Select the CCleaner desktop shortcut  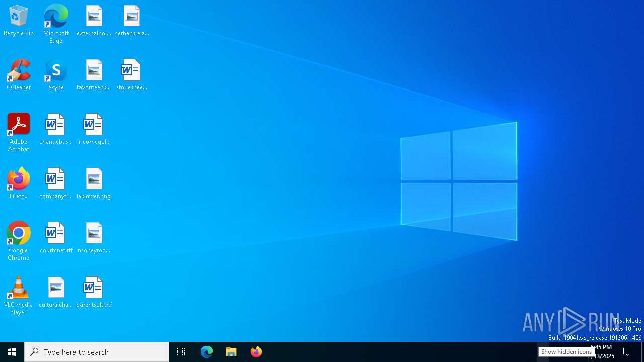(19, 75)
